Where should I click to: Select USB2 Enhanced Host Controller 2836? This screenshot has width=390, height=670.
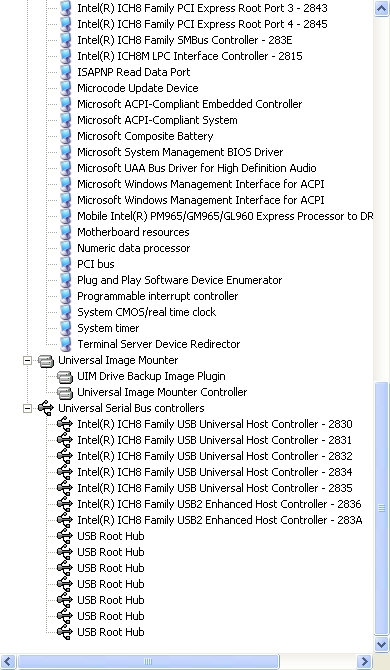point(219,504)
